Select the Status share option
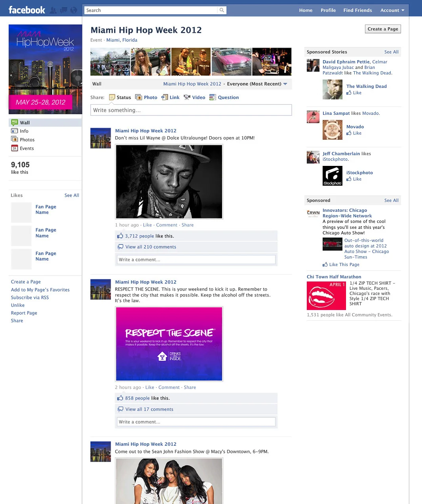 pos(120,97)
